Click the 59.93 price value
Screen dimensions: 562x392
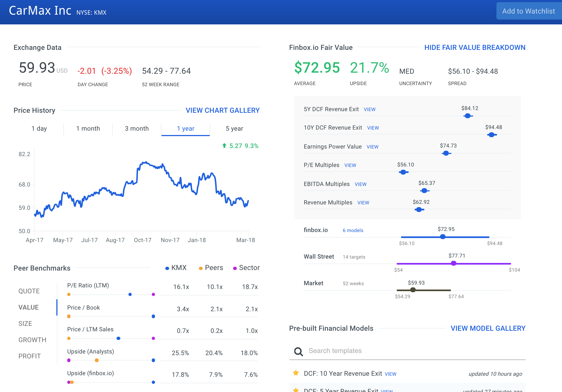[x=37, y=68]
